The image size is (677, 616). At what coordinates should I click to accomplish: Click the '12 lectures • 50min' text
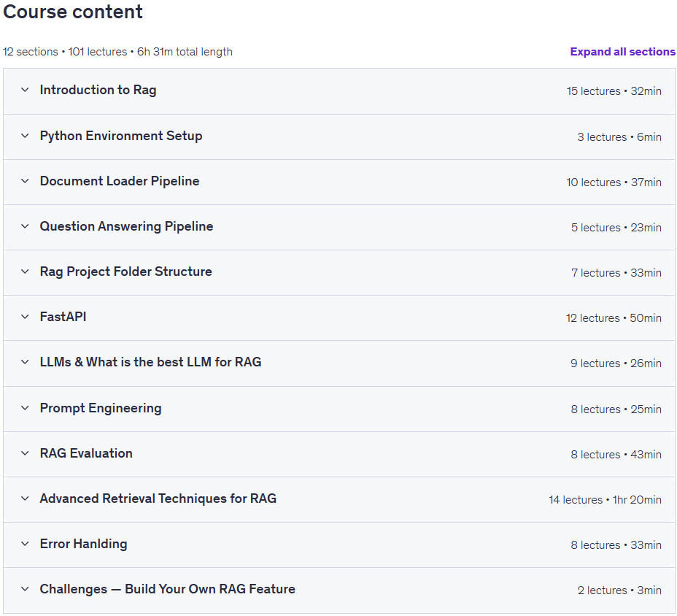click(x=614, y=318)
